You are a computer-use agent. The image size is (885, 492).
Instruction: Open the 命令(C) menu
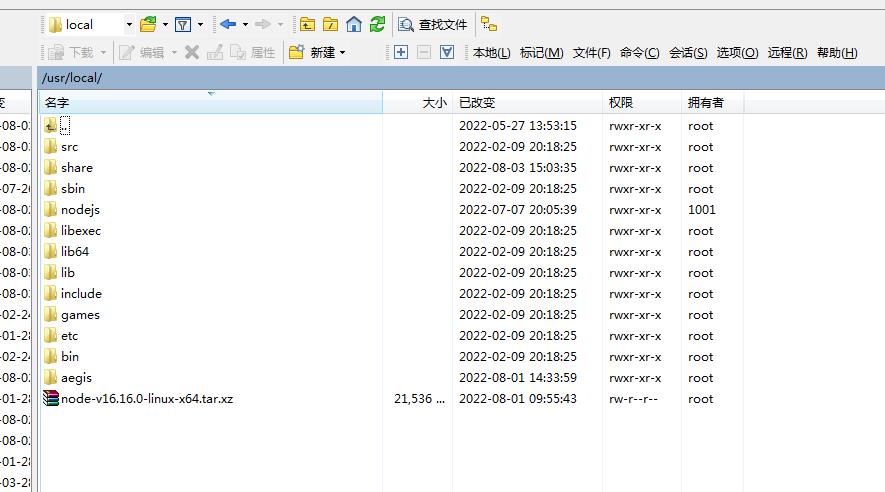[639, 53]
